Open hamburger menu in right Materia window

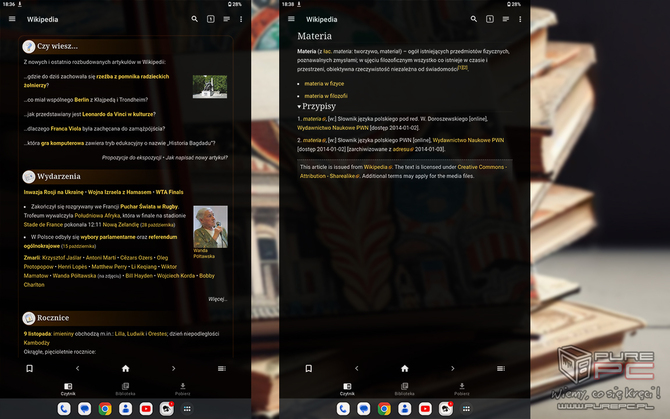(x=291, y=19)
